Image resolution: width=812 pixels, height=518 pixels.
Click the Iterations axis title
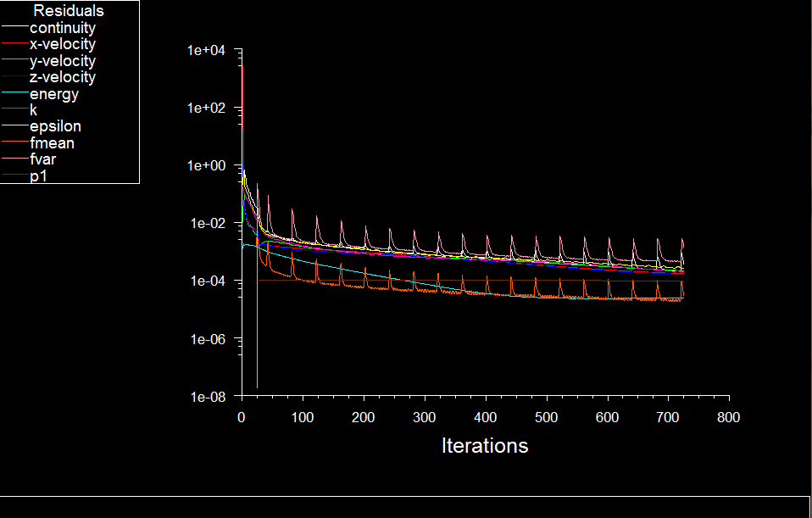click(x=485, y=446)
